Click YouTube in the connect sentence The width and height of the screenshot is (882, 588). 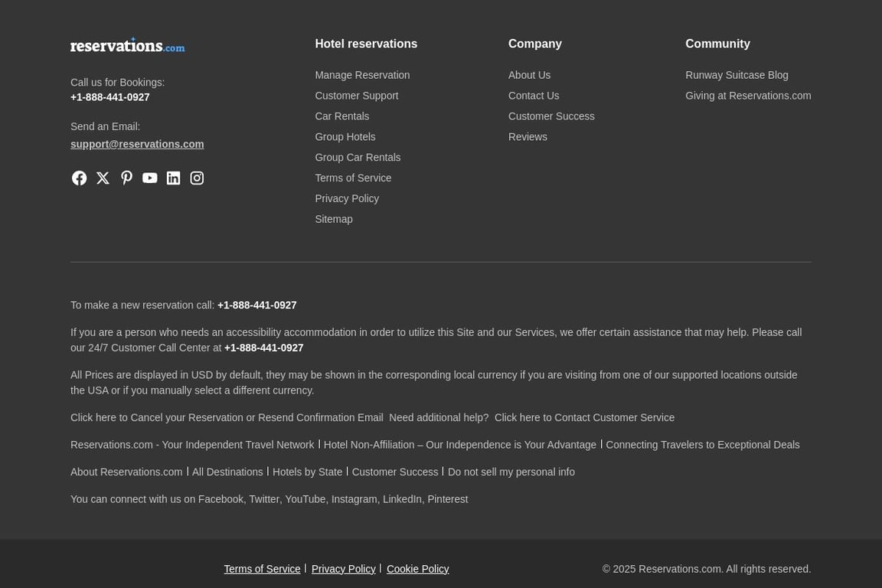pyautogui.click(x=305, y=499)
